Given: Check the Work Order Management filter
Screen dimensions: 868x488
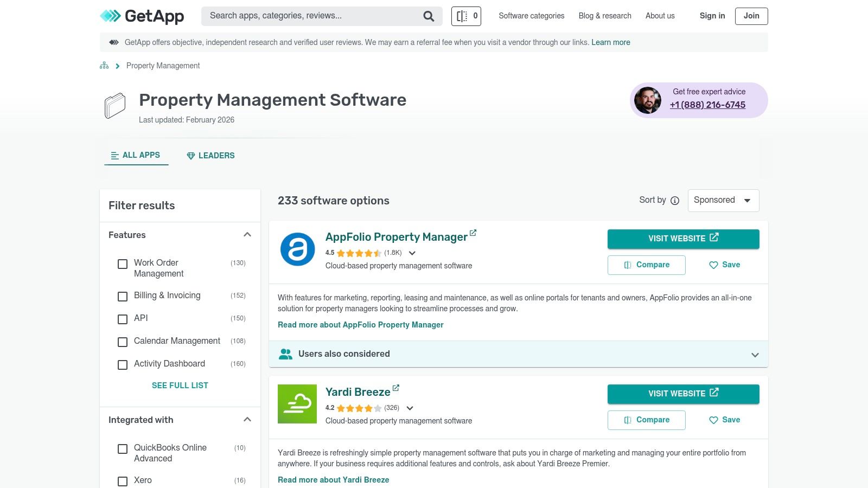Looking at the screenshot, I should pyautogui.click(x=123, y=264).
